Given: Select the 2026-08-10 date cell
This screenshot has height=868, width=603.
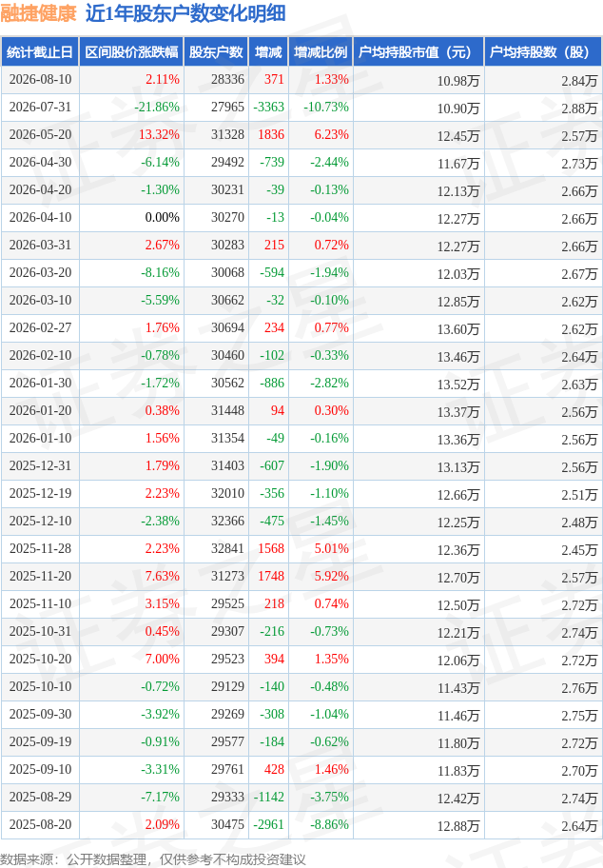Looking at the screenshot, I should pos(40,80).
